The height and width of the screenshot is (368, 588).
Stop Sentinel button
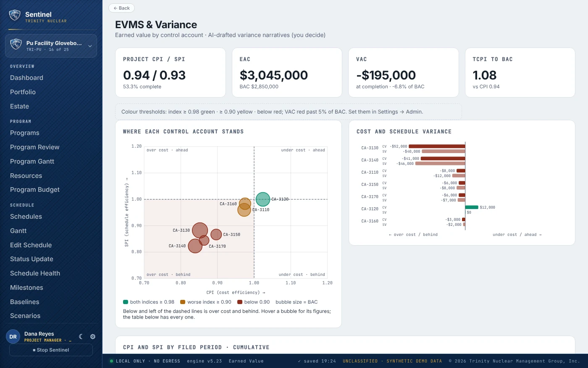click(x=51, y=350)
